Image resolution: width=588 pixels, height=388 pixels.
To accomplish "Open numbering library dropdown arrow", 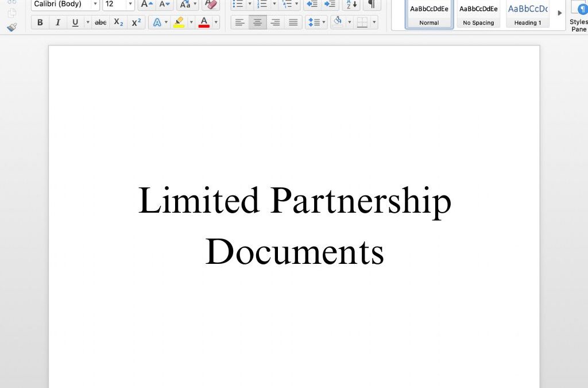I will pyautogui.click(x=274, y=4).
